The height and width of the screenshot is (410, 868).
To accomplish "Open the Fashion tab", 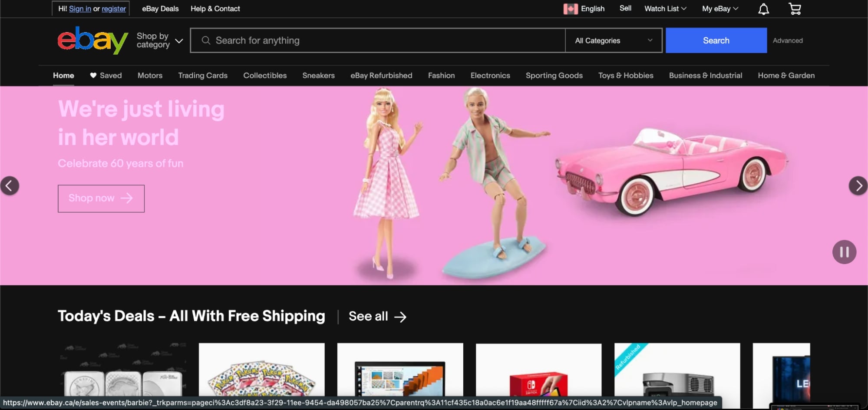I will [x=441, y=76].
